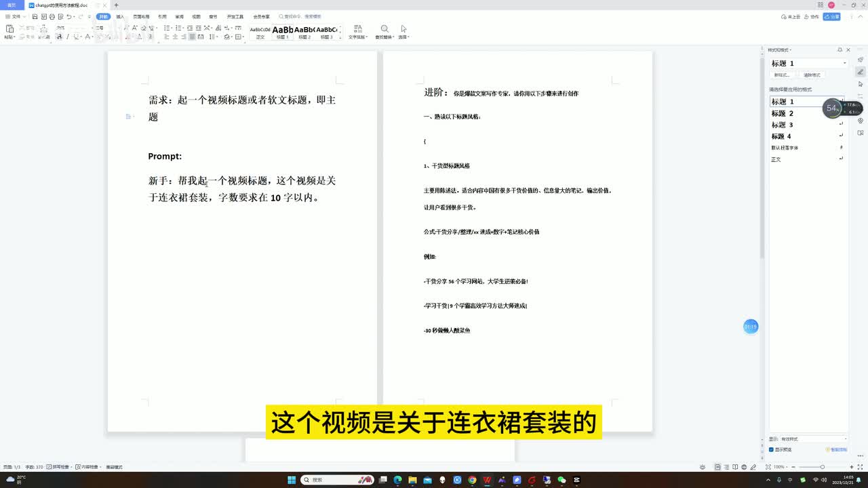This screenshot has width=868, height=488.
Task: Select the arrow selection tool in ribbon
Action: point(403,29)
